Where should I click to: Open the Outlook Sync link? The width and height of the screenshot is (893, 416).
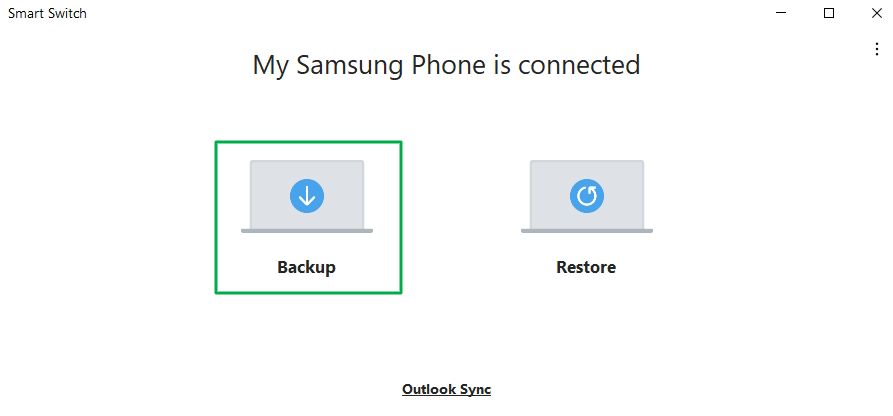click(446, 389)
